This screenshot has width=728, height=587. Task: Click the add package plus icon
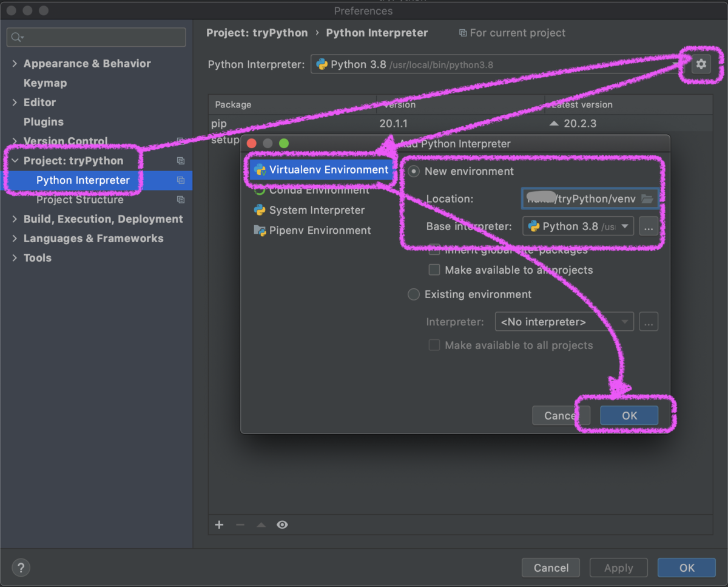(220, 524)
